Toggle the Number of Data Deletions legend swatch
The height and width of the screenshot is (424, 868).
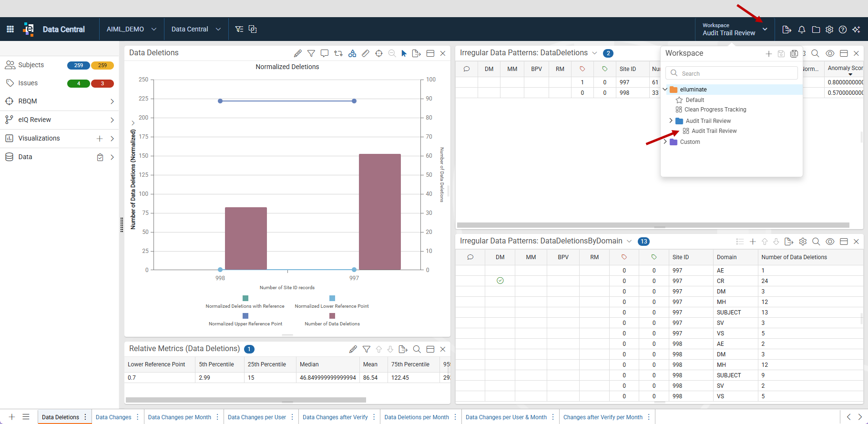pos(332,316)
